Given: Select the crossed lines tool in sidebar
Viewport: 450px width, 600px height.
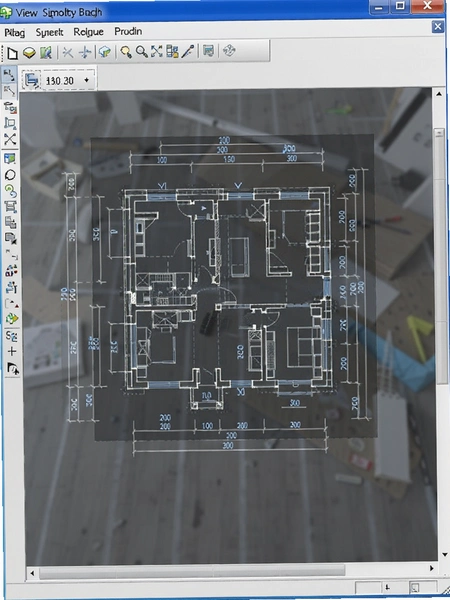Looking at the screenshot, I should [x=10, y=139].
